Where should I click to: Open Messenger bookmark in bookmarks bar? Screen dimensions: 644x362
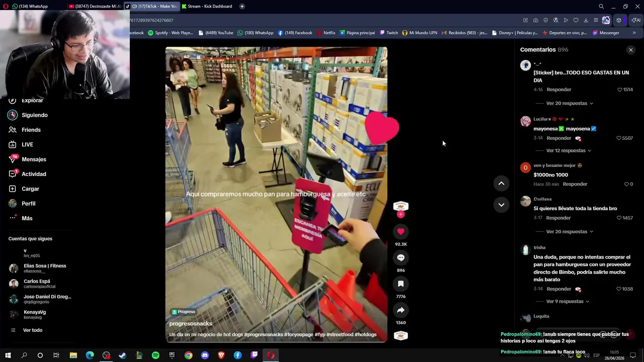click(606, 33)
